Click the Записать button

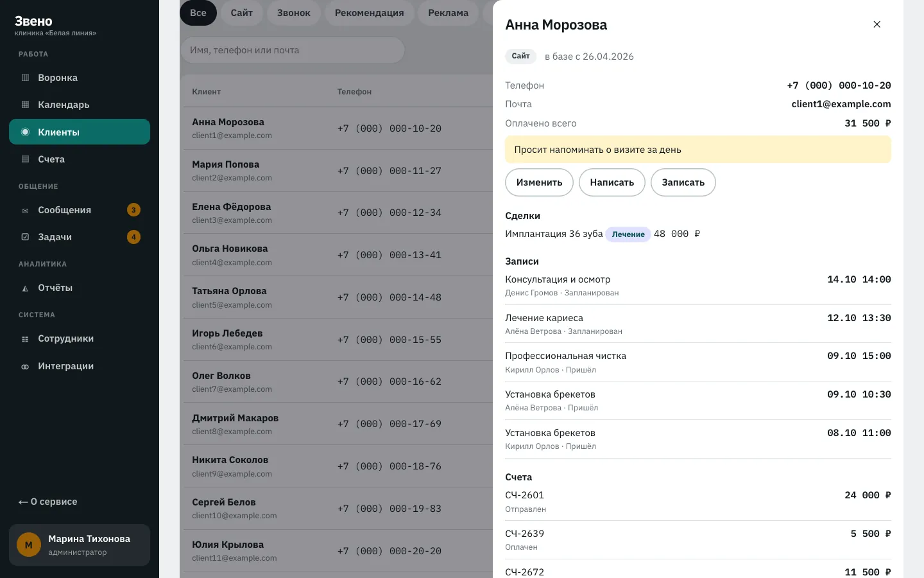(683, 182)
